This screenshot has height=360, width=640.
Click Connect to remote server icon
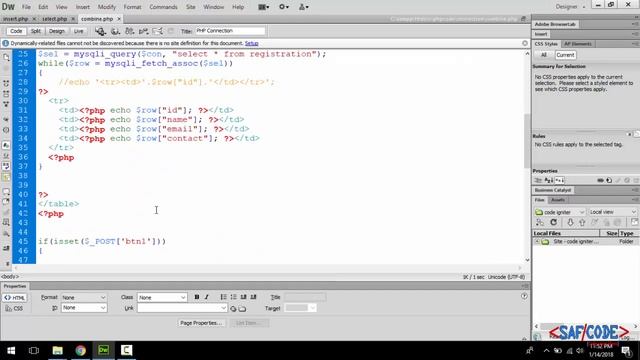click(540, 222)
